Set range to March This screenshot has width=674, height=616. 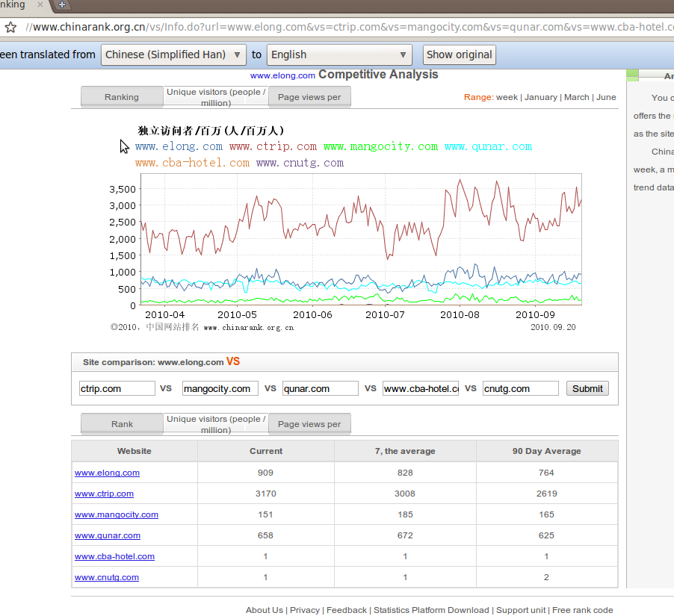tap(576, 97)
